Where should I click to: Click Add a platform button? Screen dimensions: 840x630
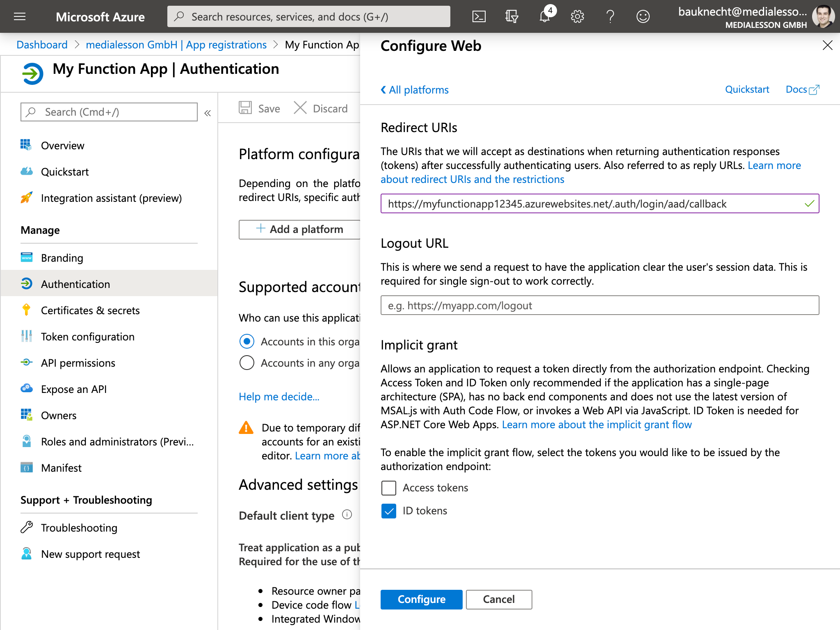coord(299,229)
